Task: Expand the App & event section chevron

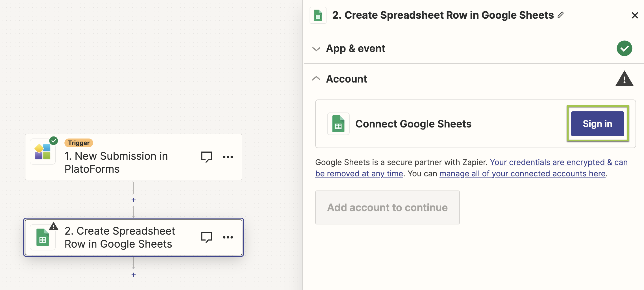Action: tap(316, 49)
